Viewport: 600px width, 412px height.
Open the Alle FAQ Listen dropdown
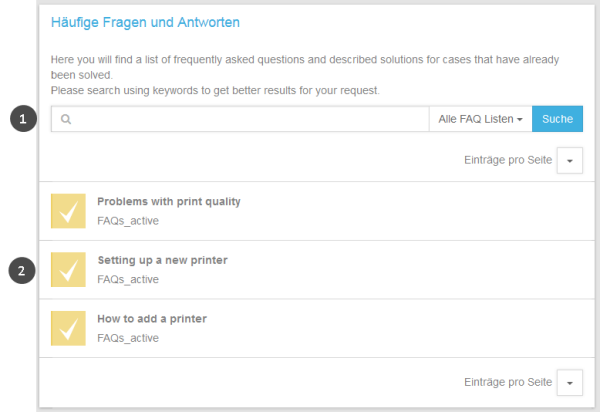coord(481,119)
